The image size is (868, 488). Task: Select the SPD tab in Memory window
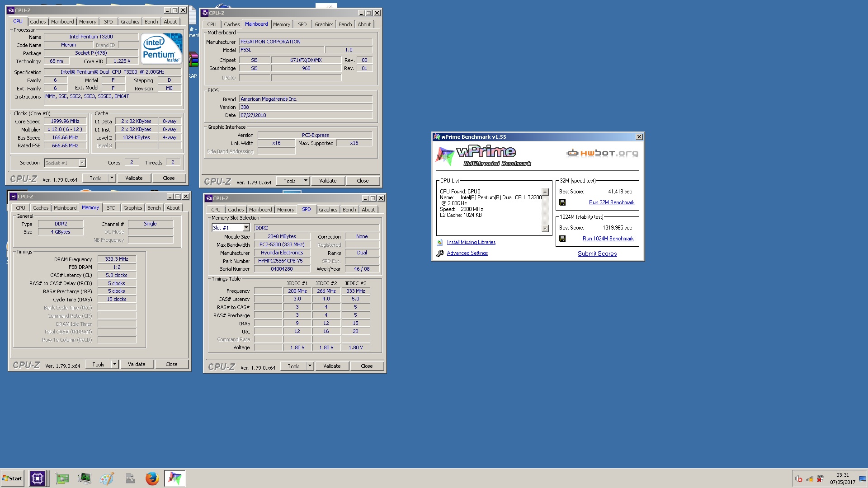111,208
